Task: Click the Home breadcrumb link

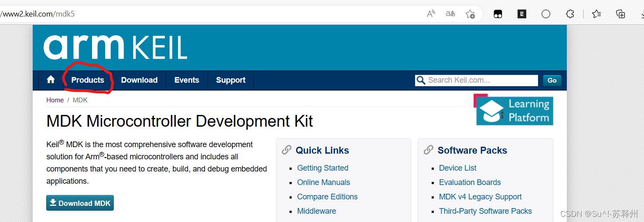Action: pyautogui.click(x=55, y=100)
